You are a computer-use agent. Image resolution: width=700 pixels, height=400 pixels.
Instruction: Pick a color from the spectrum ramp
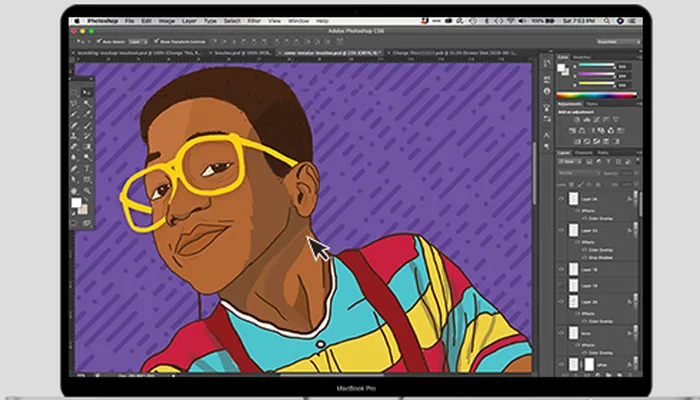point(596,95)
